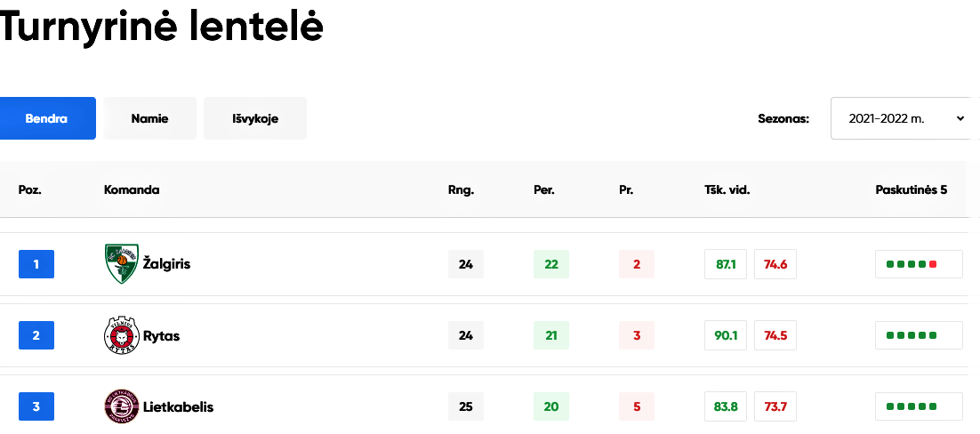Image resolution: width=980 pixels, height=434 pixels.
Task: Switch to the Namie tab
Action: (150, 118)
